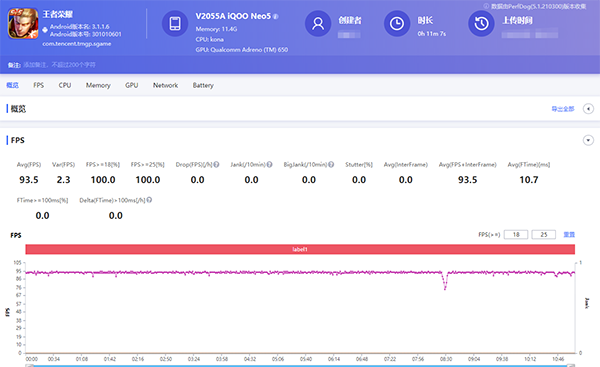Image resolution: width=600 pixels, height=367 pixels.
Task: Open the Memory tab
Action: point(98,85)
